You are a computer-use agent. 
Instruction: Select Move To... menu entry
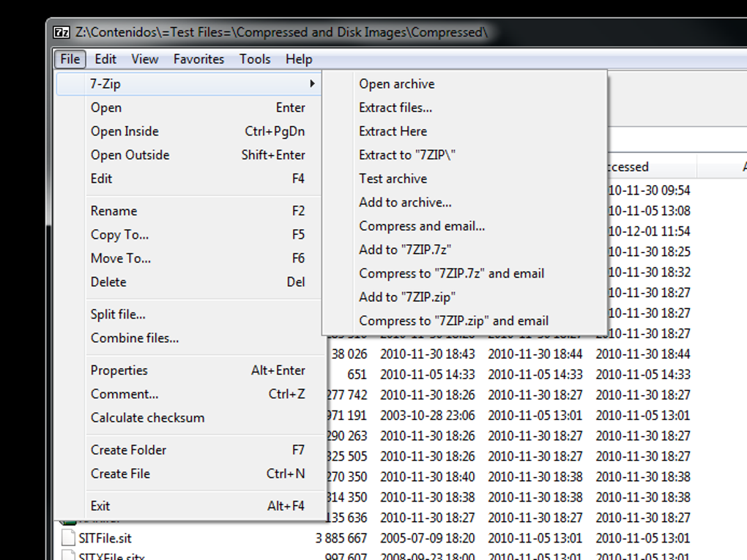coord(189,258)
